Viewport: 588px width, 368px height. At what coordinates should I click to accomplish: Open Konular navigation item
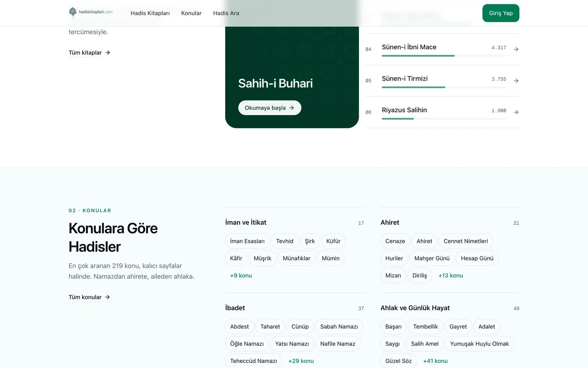pyautogui.click(x=191, y=13)
